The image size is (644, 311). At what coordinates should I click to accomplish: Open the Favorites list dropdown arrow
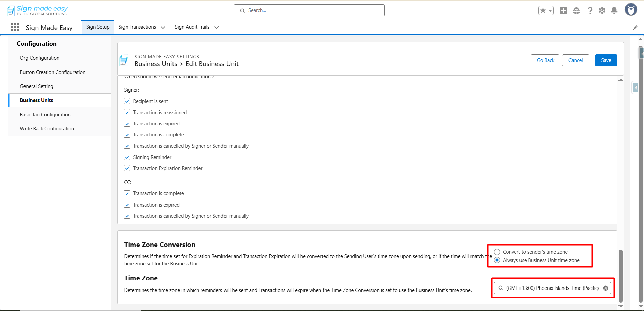pyautogui.click(x=550, y=11)
